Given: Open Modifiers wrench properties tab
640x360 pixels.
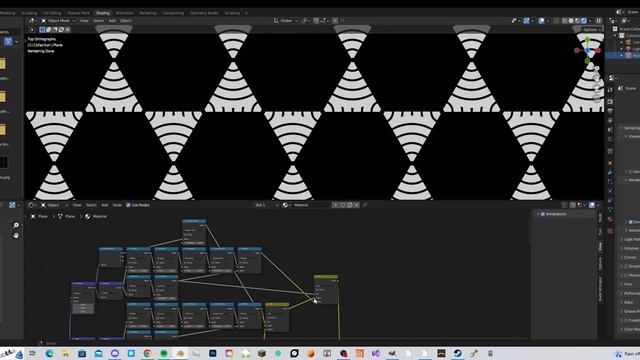Looking at the screenshot, I should click(x=610, y=172).
